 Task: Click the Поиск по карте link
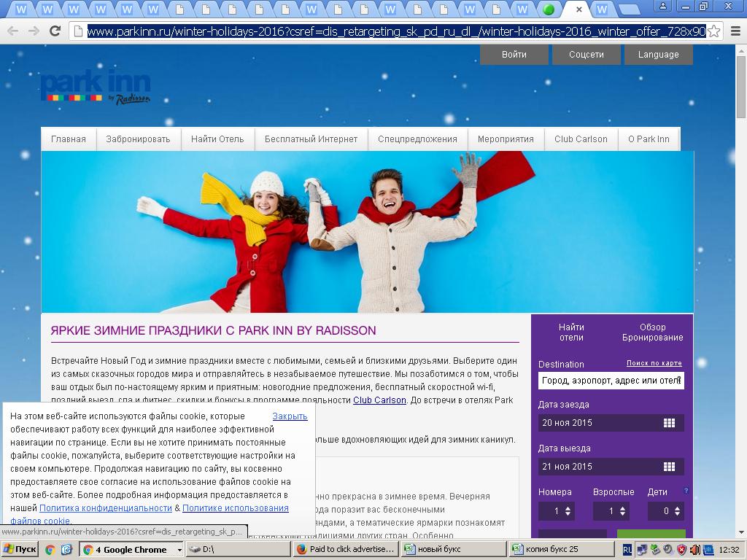pyautogui.click(x=654, y=363)
